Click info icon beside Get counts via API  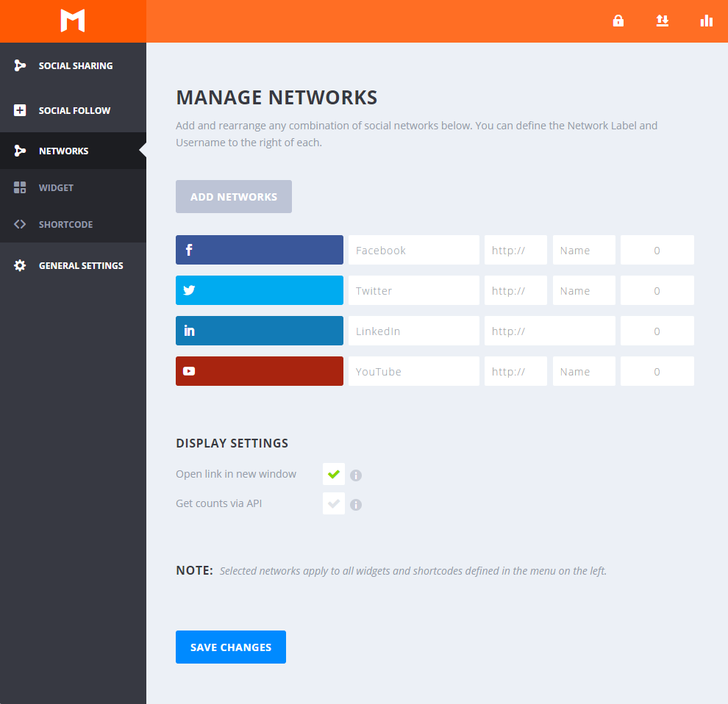tap(356, 505)
